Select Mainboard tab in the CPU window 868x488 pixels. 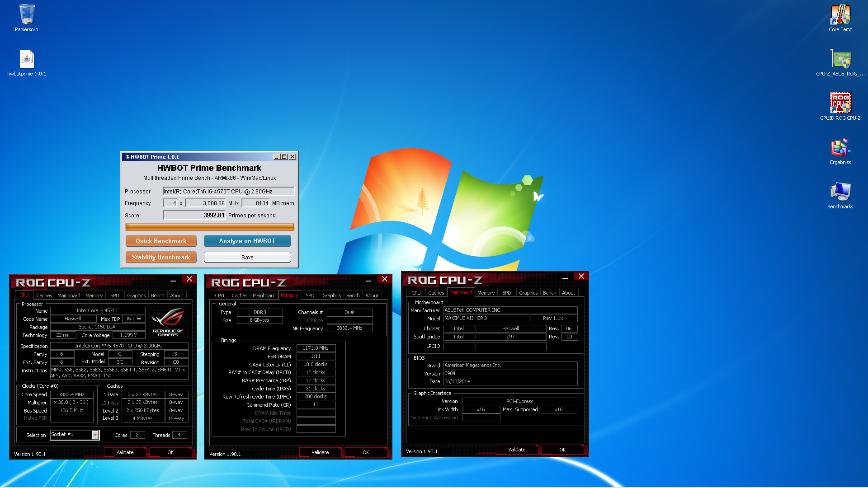[x=69, y=296]
